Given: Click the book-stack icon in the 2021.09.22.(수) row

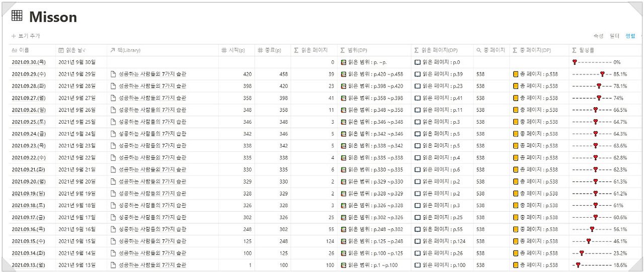Looking at the screenshot, I should (344, 158).
